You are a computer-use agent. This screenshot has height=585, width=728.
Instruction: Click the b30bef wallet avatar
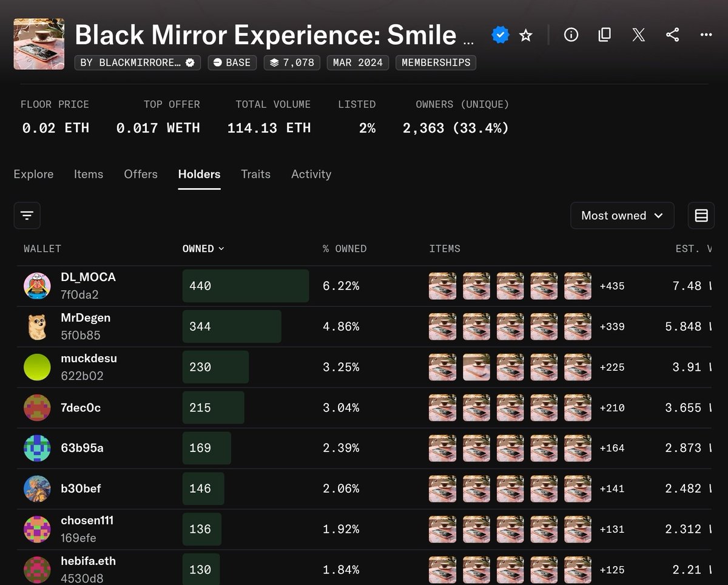point(37,489)
